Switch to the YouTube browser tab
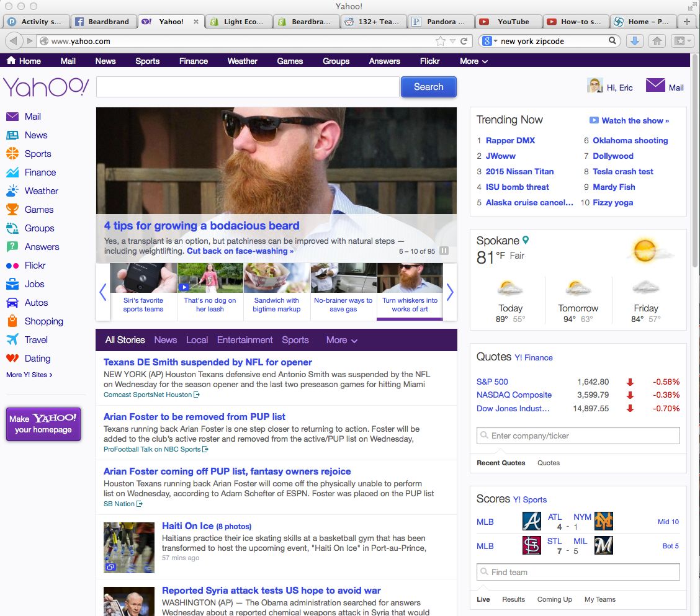700x616 pixels. point(509,20)
